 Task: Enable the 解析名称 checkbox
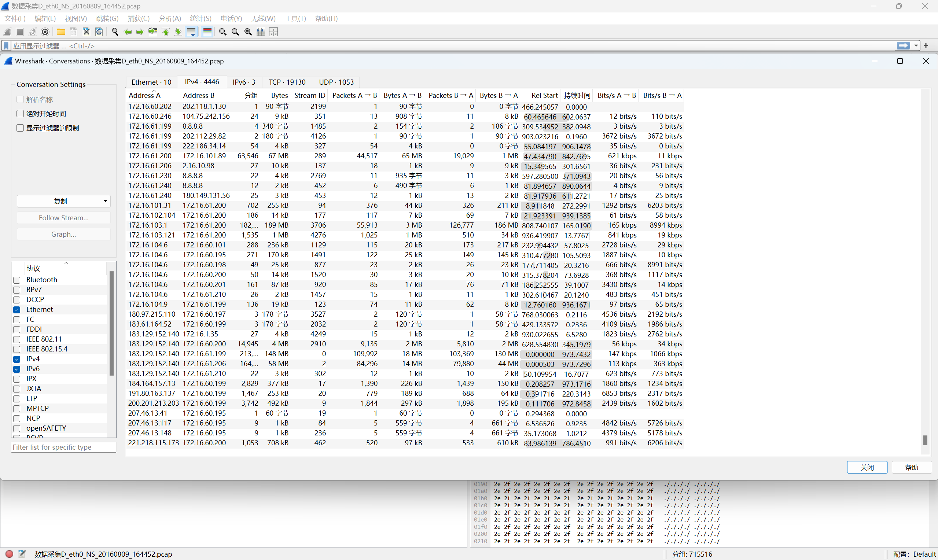pos(21,99)
